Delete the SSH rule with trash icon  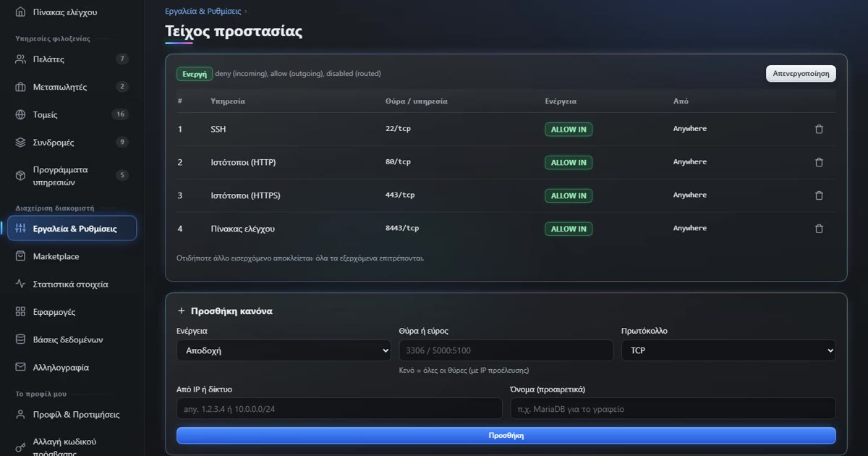coord(819,129)
